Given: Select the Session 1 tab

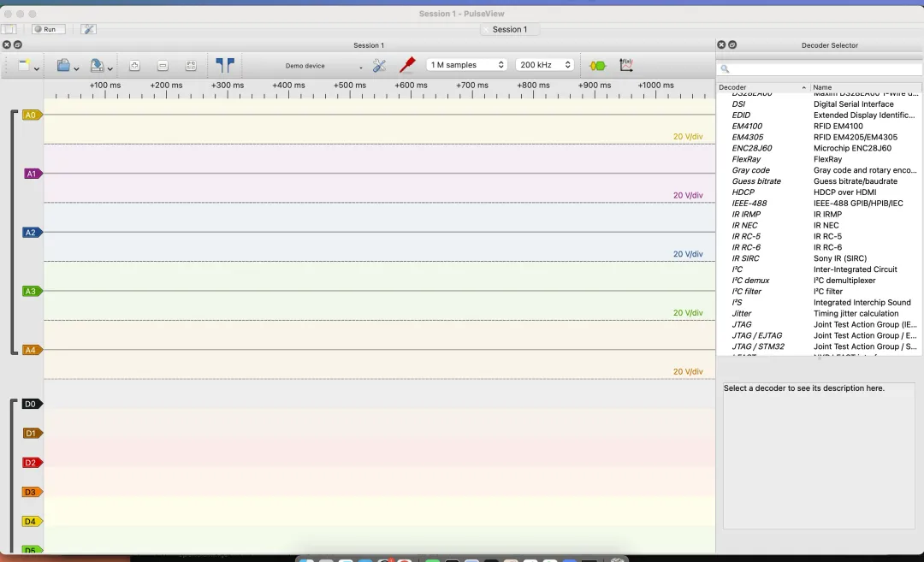Looking at the screenshot, I should 510,29.
